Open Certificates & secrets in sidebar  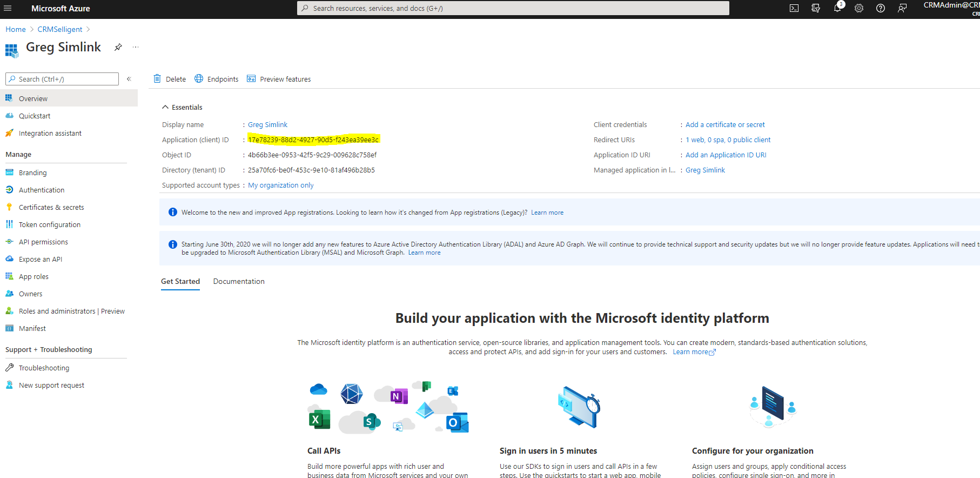[x=51, y=207]
